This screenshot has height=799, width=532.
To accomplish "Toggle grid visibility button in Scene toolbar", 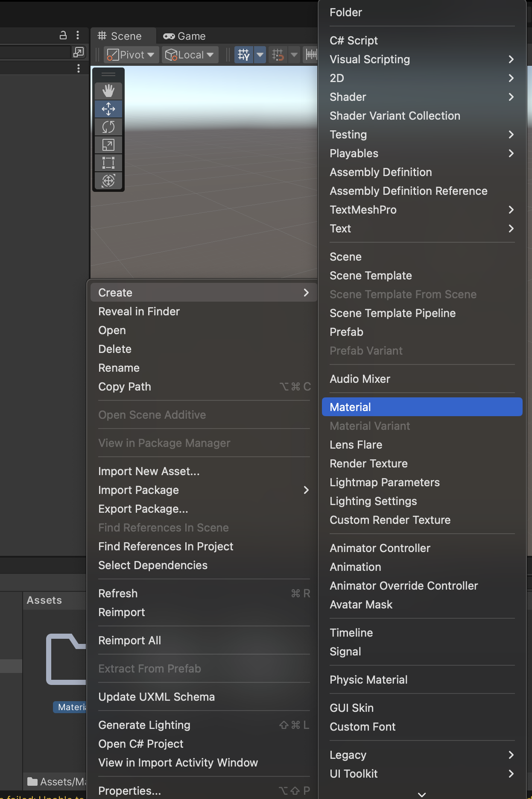I will coord(244,55).
